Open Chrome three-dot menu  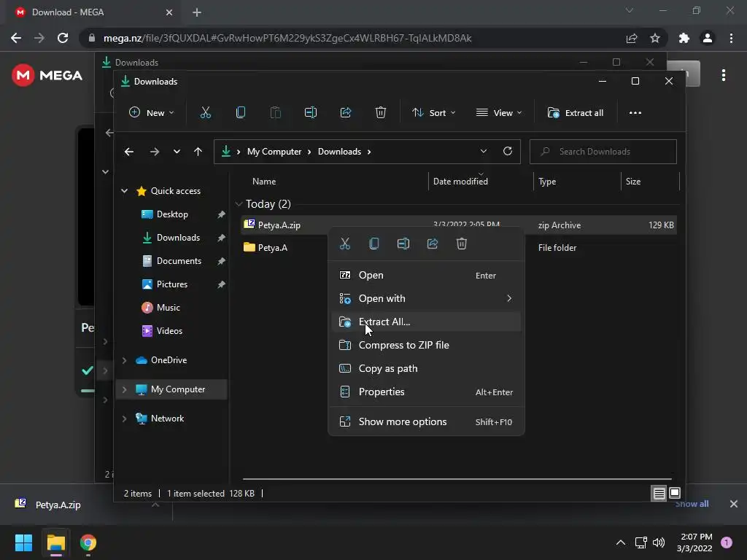coord(731,38)
